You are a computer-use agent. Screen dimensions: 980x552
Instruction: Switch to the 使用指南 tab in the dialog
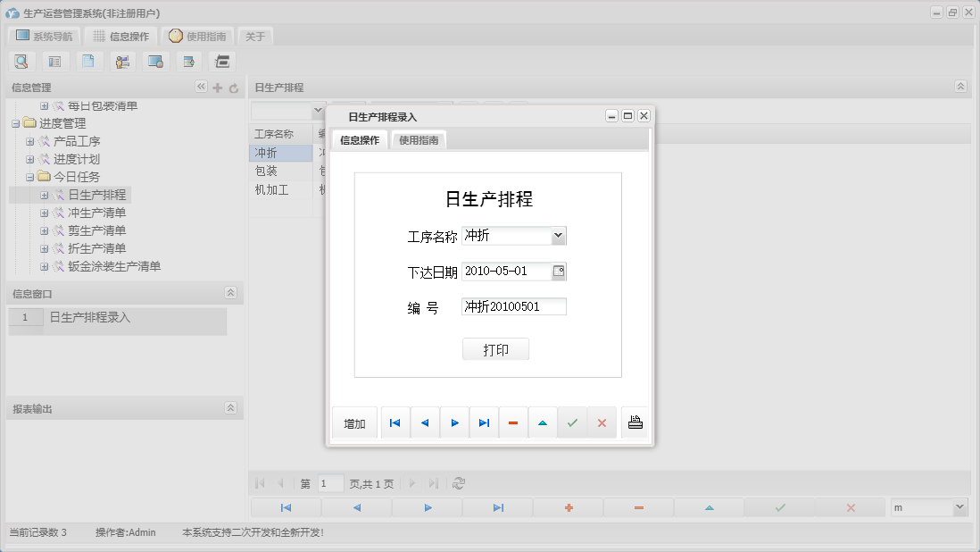point(418,139)
